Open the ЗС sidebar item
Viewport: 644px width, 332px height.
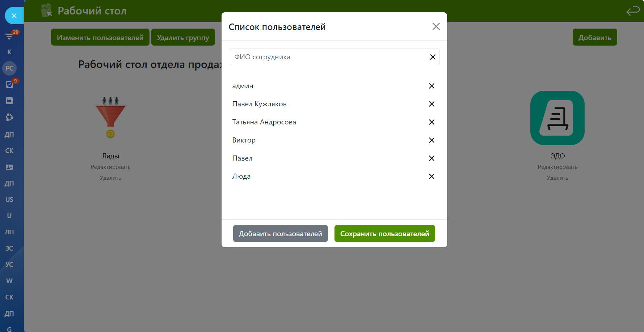coord(9,248)
